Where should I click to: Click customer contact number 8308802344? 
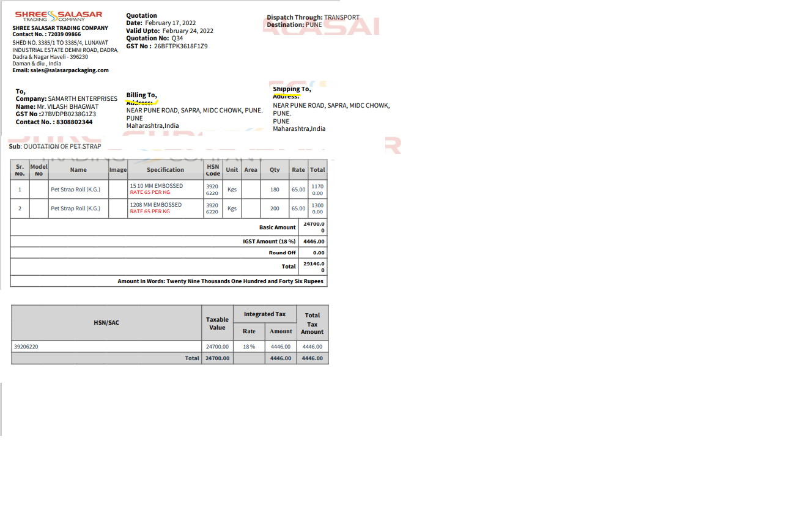pyautogui.click(x=74, y=122)
